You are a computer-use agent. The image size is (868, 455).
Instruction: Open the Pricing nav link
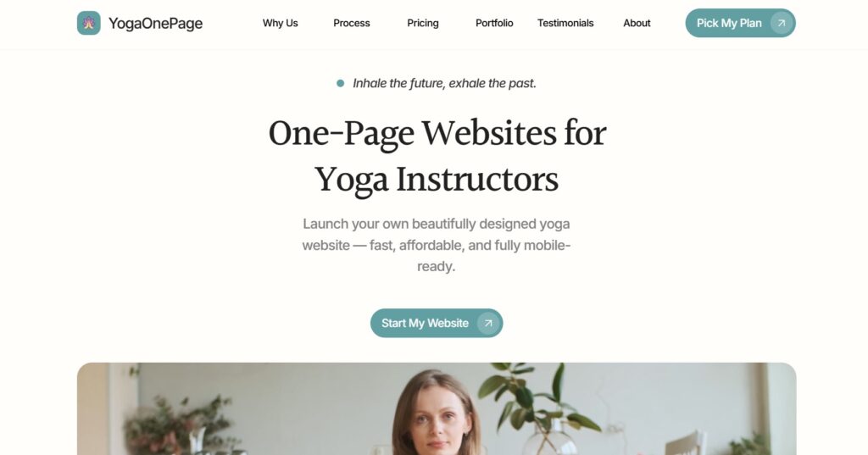tap(423, 23)
